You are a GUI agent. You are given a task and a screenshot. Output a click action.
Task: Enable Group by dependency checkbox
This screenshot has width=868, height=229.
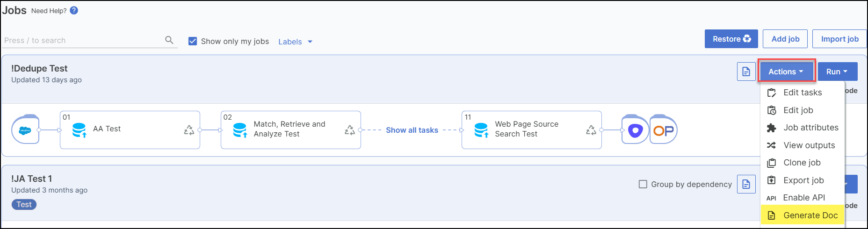tap(643, 184)
